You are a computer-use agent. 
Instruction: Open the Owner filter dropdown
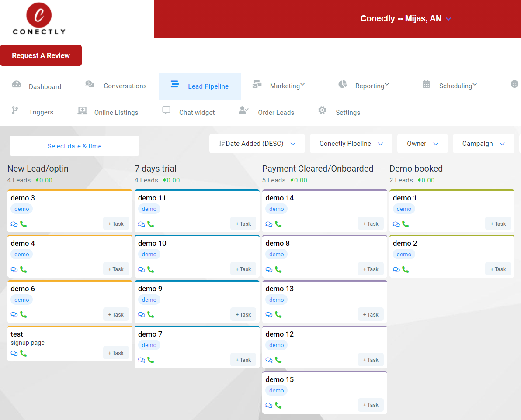(x=423, y=144)
